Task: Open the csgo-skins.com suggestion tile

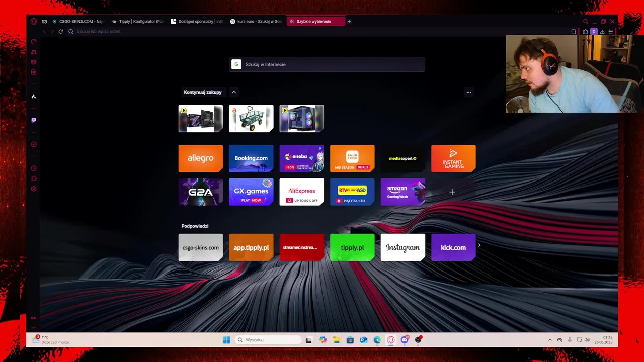Action: click(201, 247)
